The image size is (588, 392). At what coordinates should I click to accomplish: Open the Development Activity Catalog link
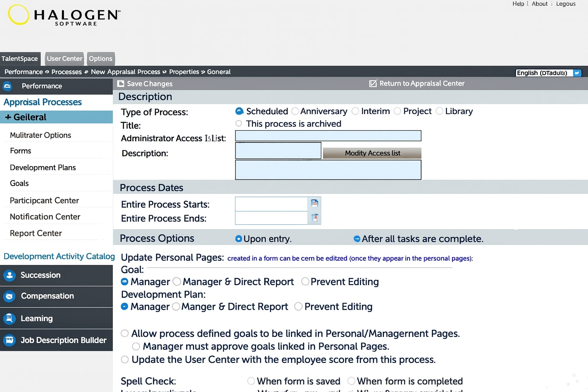point(59,256)
